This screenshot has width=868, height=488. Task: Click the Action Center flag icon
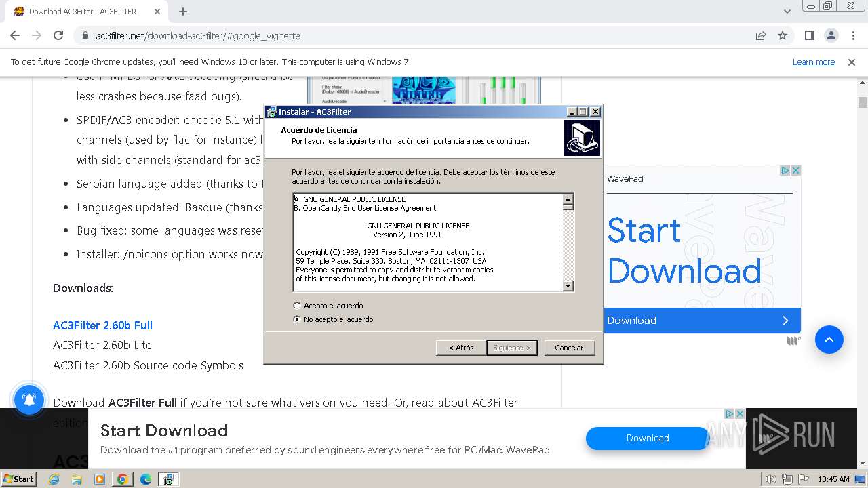[804, 479]
